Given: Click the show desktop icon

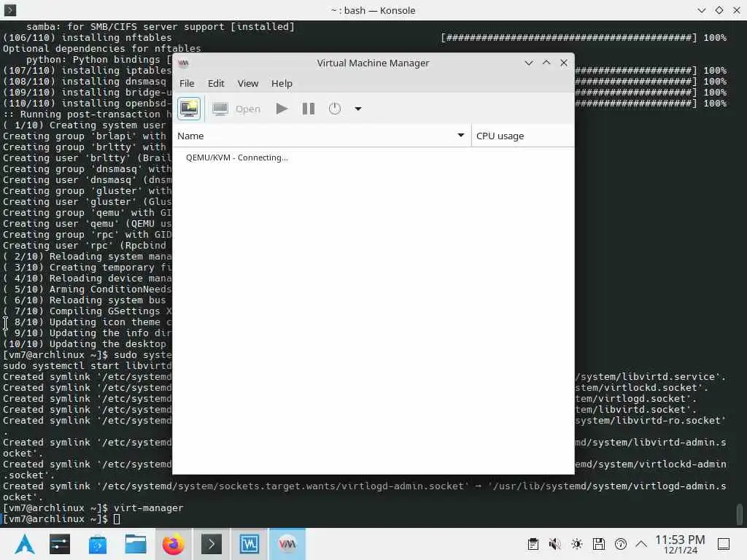Looking at the screenshot, I should [724, 544].
